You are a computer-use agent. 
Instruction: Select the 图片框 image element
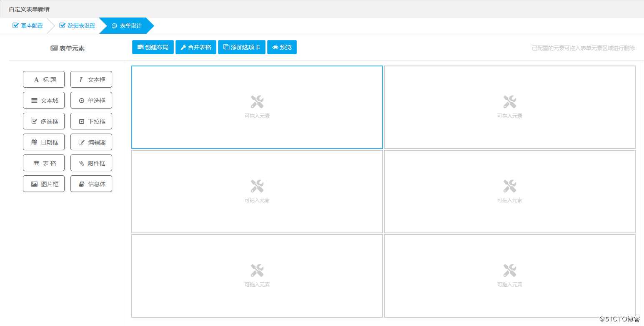44,184
